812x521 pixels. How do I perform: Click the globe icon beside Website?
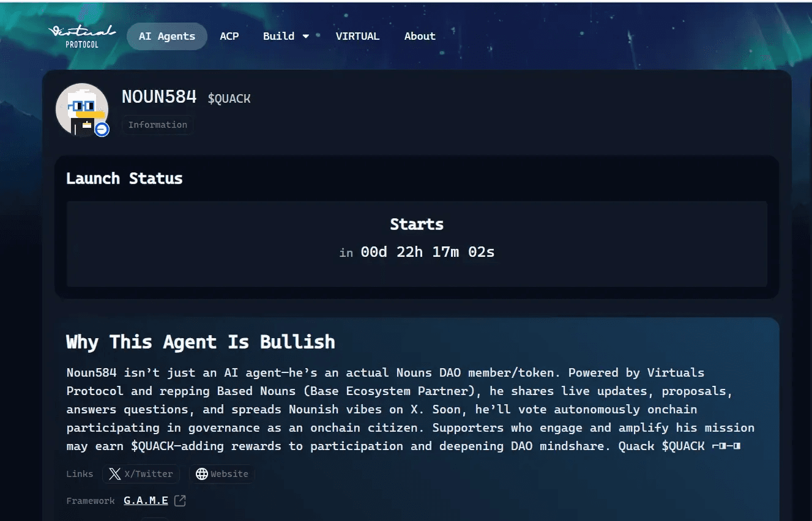click(x=202, y=474)
